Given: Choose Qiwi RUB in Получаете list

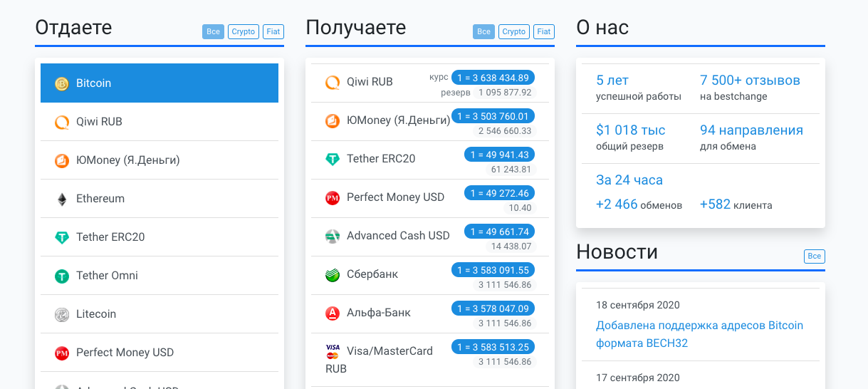Looking at the screenshot, I should (430, 83).
